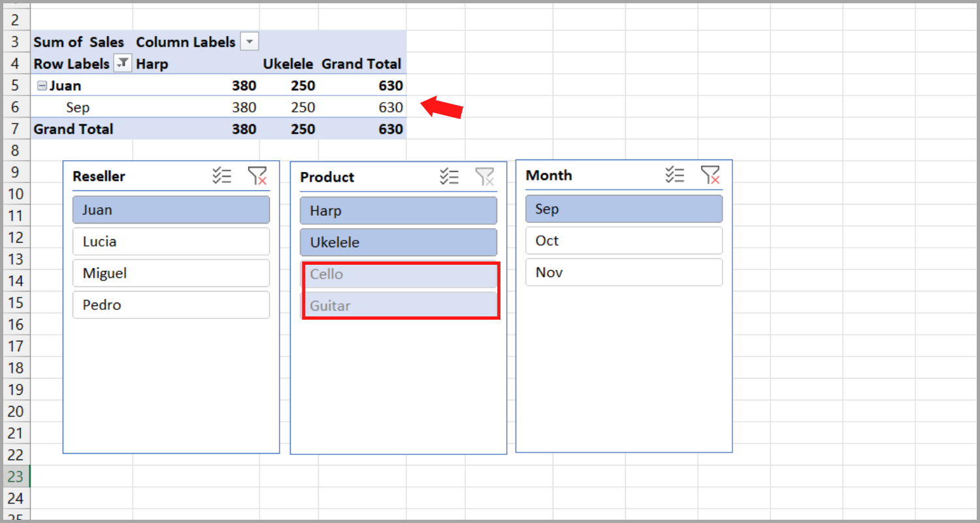Deselect Juan in the Reseller slicer

pyautogui.click(x=171, y=210)
